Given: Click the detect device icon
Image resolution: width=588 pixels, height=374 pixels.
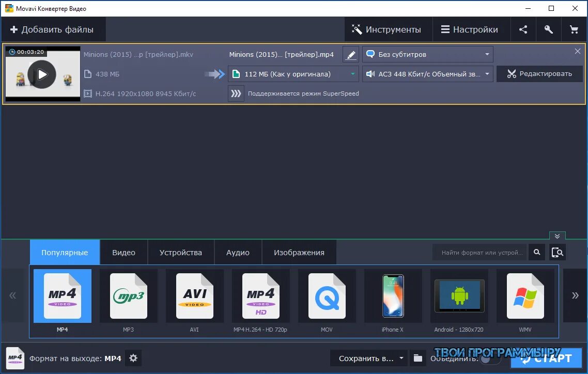Looking at the screenshot, I should pyautogui.click(x=557, y=252).
